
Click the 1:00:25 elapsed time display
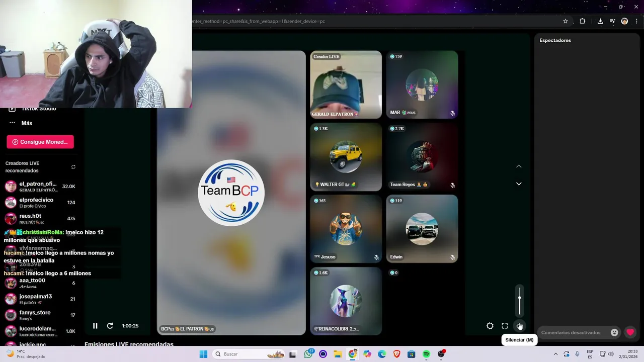point(130,326)
